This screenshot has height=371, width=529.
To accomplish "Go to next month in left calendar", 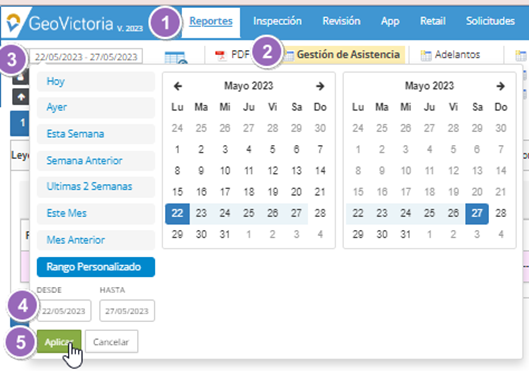I will click(320, 86).
